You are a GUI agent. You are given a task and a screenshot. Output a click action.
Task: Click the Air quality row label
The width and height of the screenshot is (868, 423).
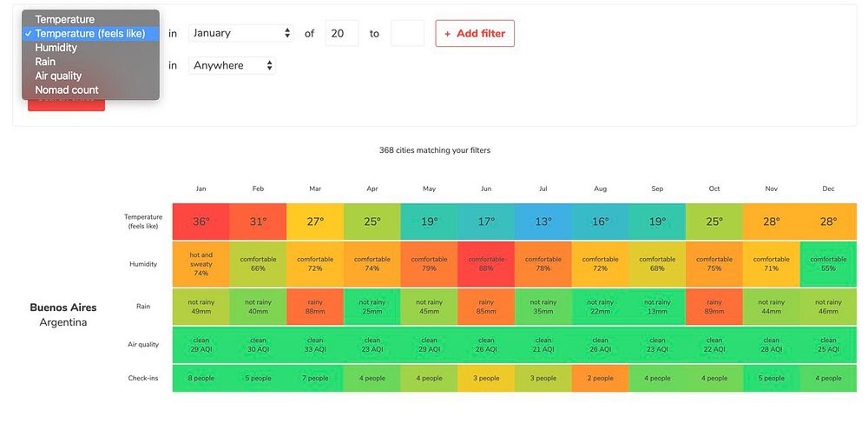[x=143, y=344]
